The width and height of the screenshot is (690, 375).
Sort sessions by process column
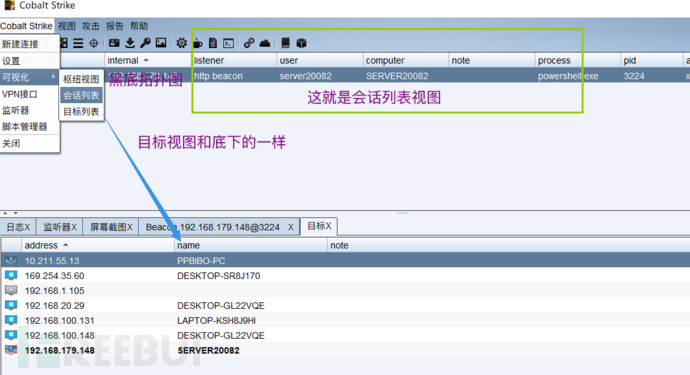click(x=578, y=60)
